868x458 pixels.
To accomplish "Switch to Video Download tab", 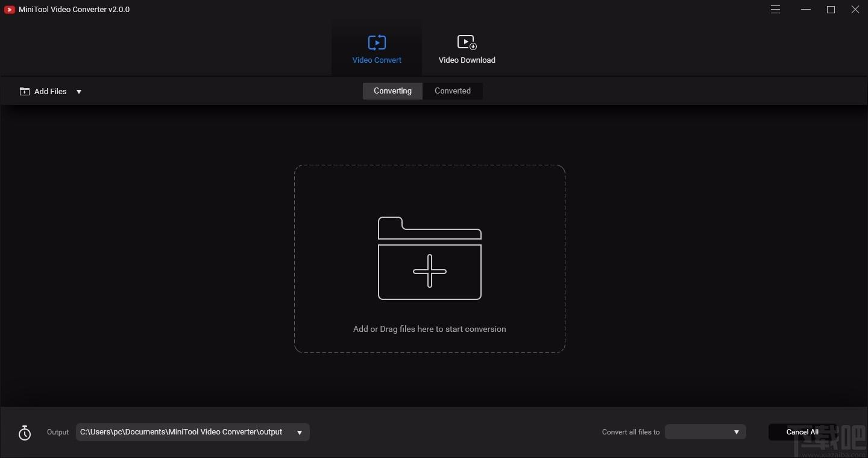I will click(467, 48).
